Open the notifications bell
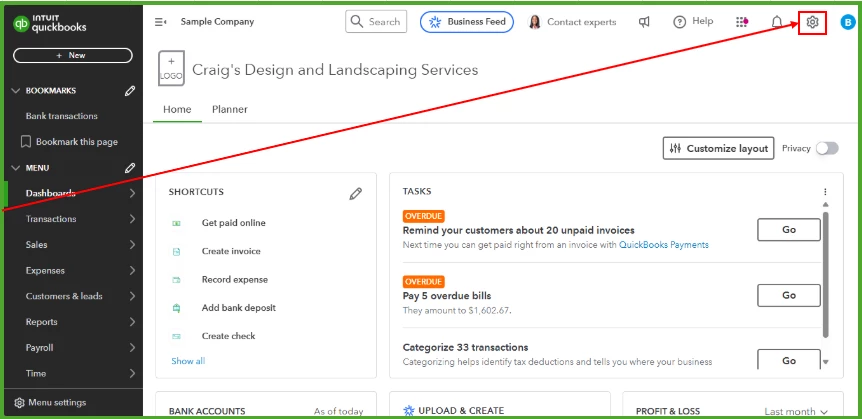This screenshot has height=419, width=862. tap(776, 22)
